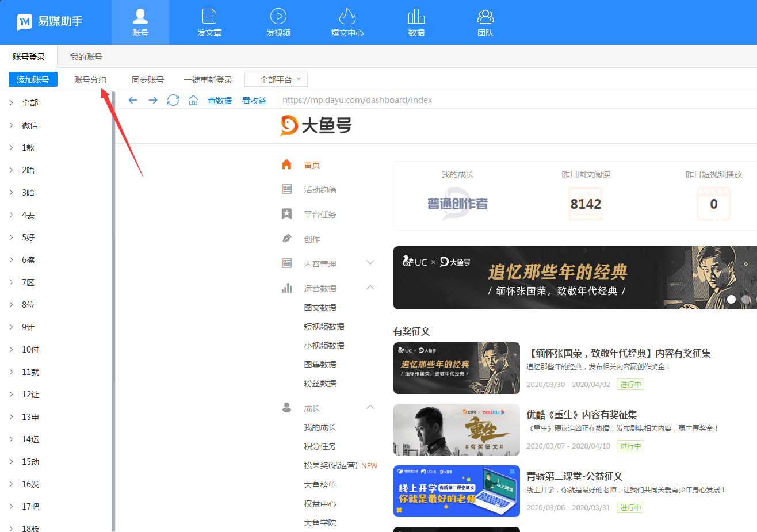Click the 线上开学 contest thumbnail
The height and width of the screenshot is (532, 757).
point(457,491)
